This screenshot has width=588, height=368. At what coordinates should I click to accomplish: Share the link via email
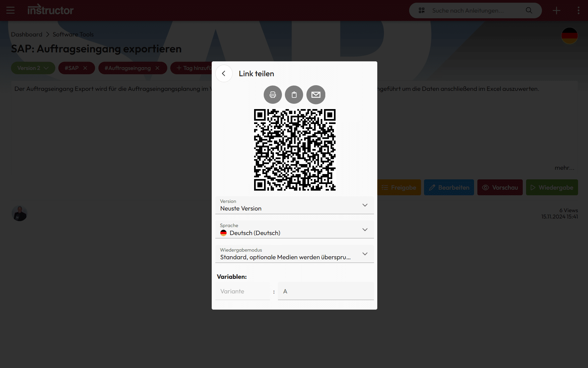(x=316, y=94)
